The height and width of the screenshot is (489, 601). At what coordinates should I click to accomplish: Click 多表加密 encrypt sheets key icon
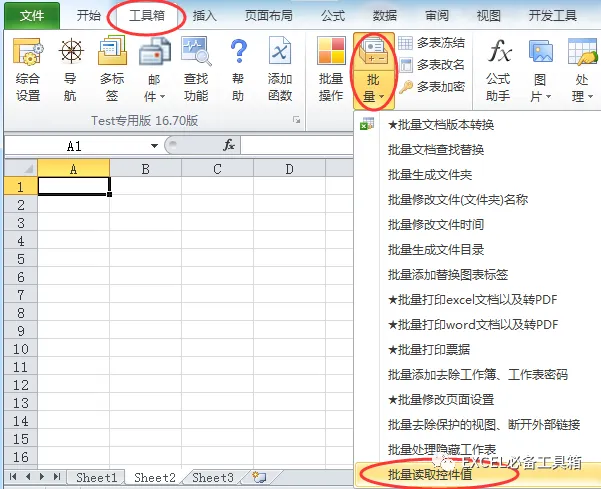[406, 87]
